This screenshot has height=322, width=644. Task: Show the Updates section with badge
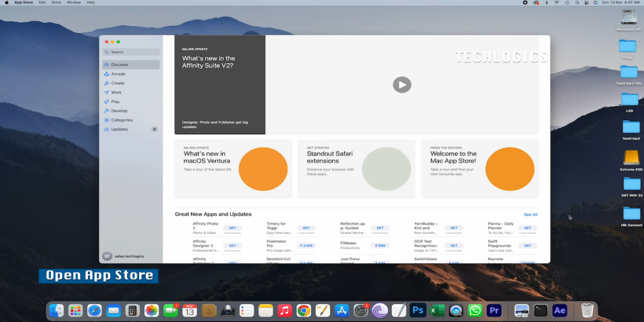(119, 130)
